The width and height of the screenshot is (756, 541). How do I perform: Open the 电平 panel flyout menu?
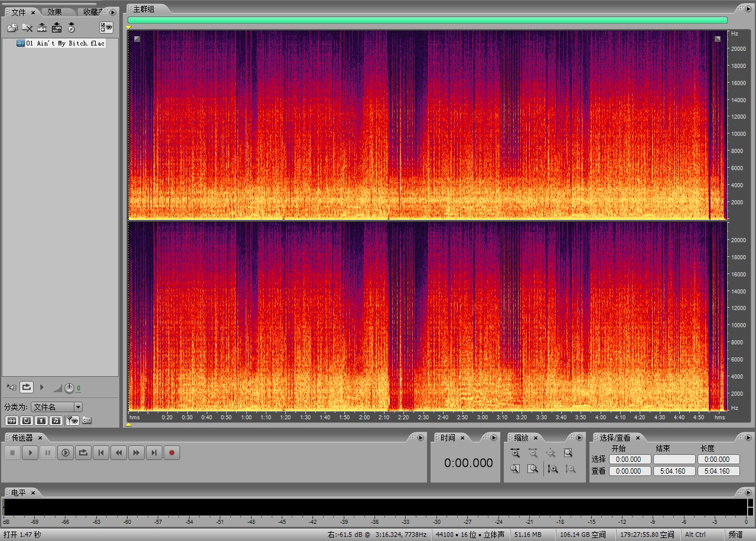[x=747, y=492]
